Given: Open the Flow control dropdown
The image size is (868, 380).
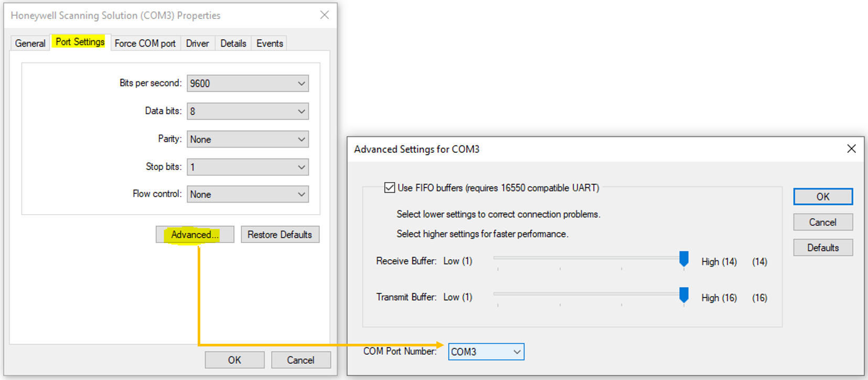Looking at the screenshot, I should point(248,194).
